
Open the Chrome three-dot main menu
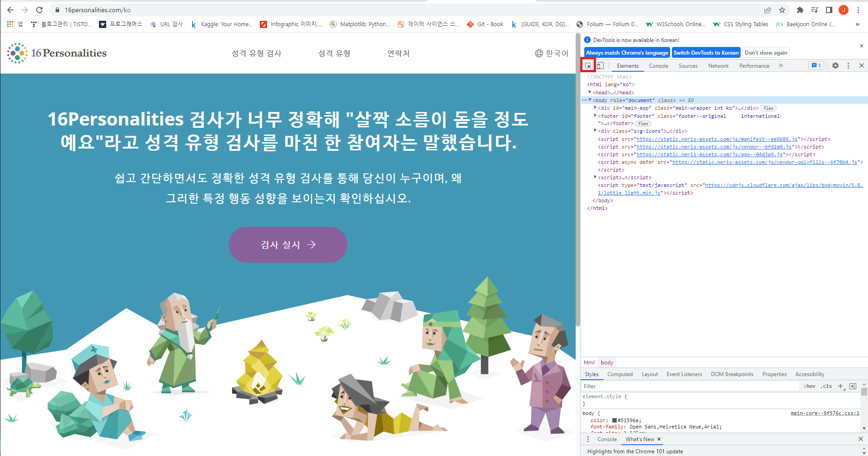[858, 10]
